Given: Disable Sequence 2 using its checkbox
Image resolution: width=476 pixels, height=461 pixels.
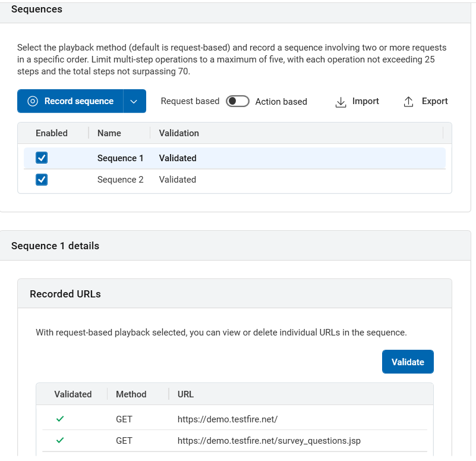Looking at the screenshot, I should pyautogui.click(x=41, y=179).
